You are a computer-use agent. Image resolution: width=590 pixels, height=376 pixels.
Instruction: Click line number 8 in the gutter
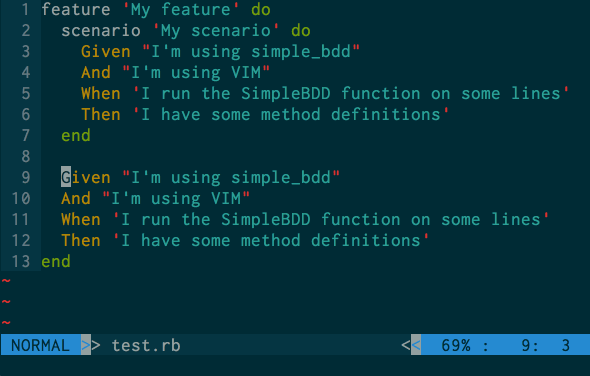click(x=26, y=156)
